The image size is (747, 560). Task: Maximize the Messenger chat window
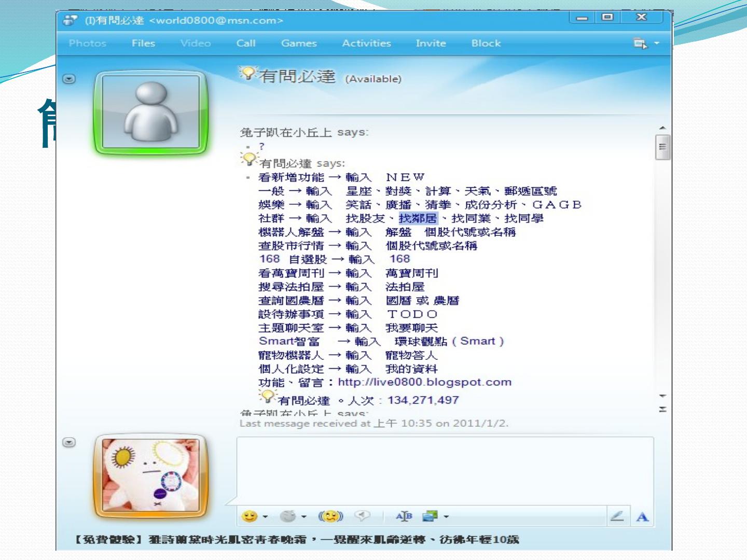[607, 18]
